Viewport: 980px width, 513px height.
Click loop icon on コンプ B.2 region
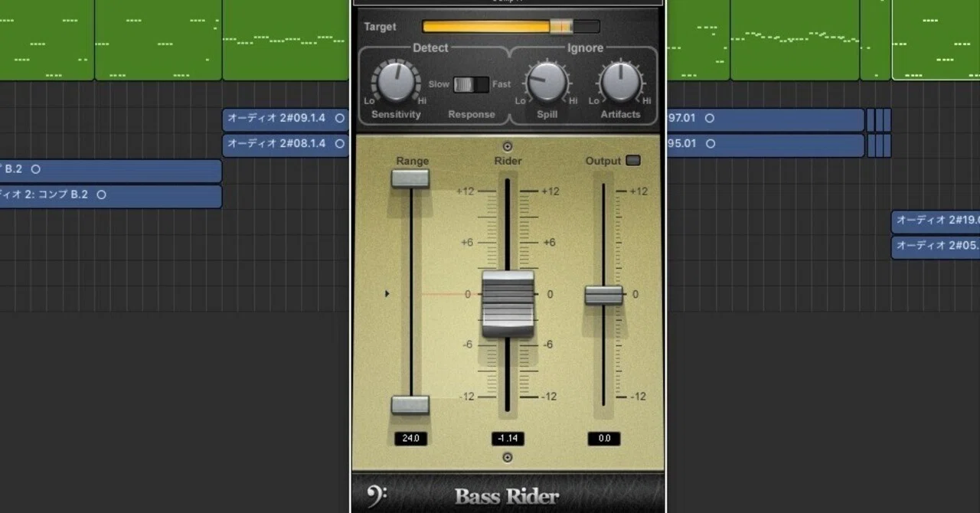coord(101,194)
